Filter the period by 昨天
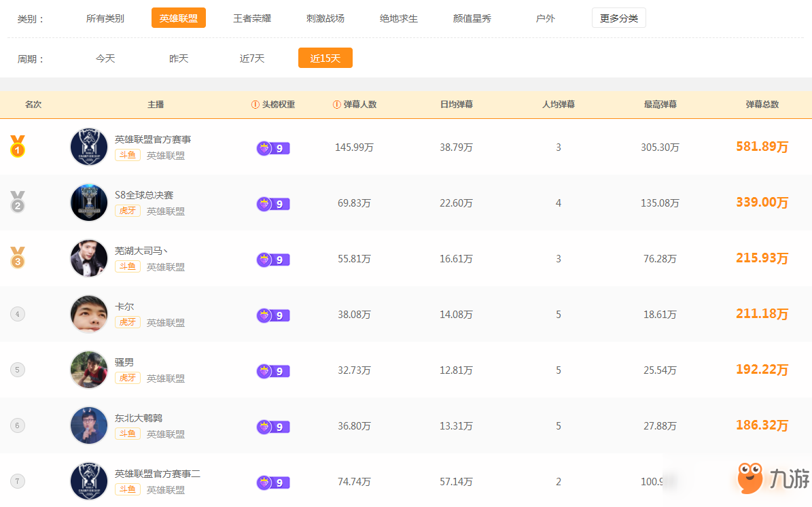Viewport: 812px width, 507px height. pos(179,58)
